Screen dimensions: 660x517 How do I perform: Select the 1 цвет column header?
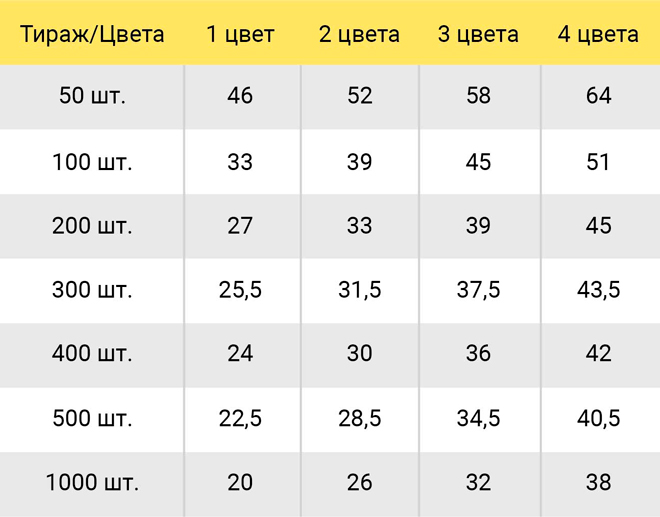pyautogui.click(x=240, y=34)
